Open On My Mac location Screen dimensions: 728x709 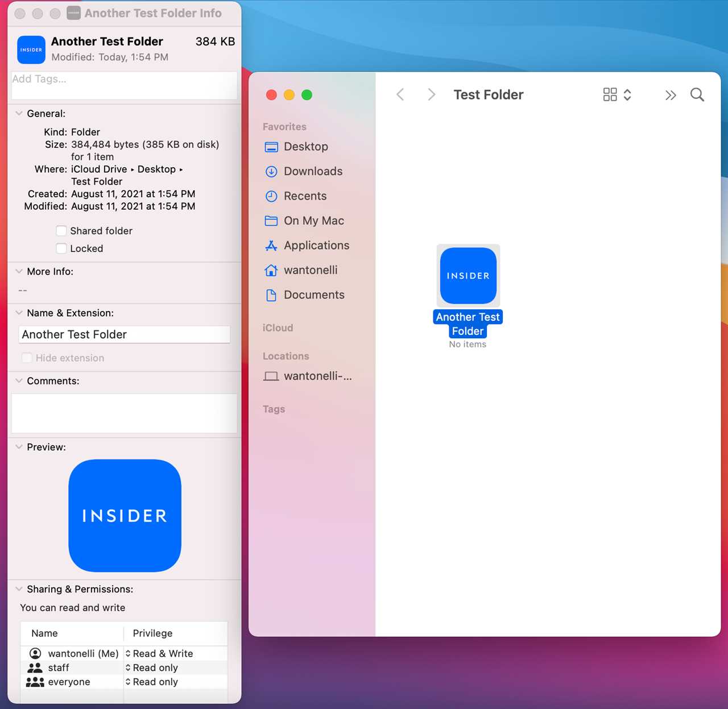[x=314, y=221]
